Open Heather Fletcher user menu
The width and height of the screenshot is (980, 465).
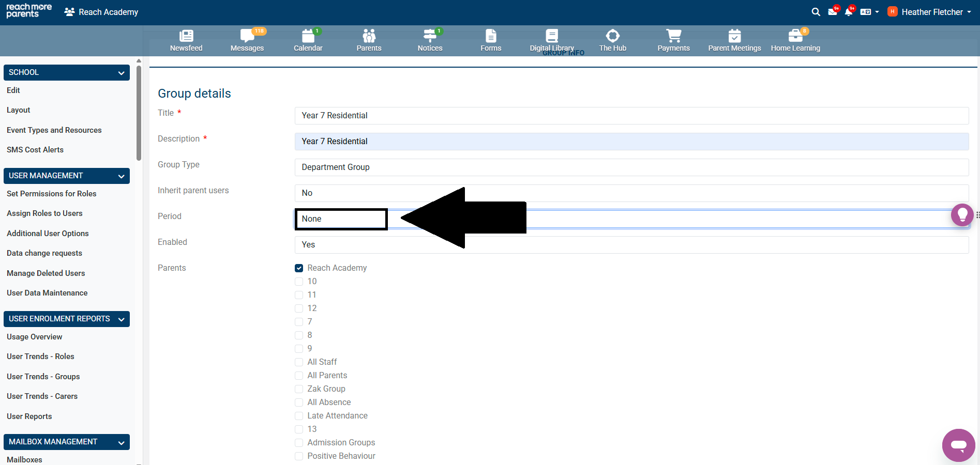point(930,12)
